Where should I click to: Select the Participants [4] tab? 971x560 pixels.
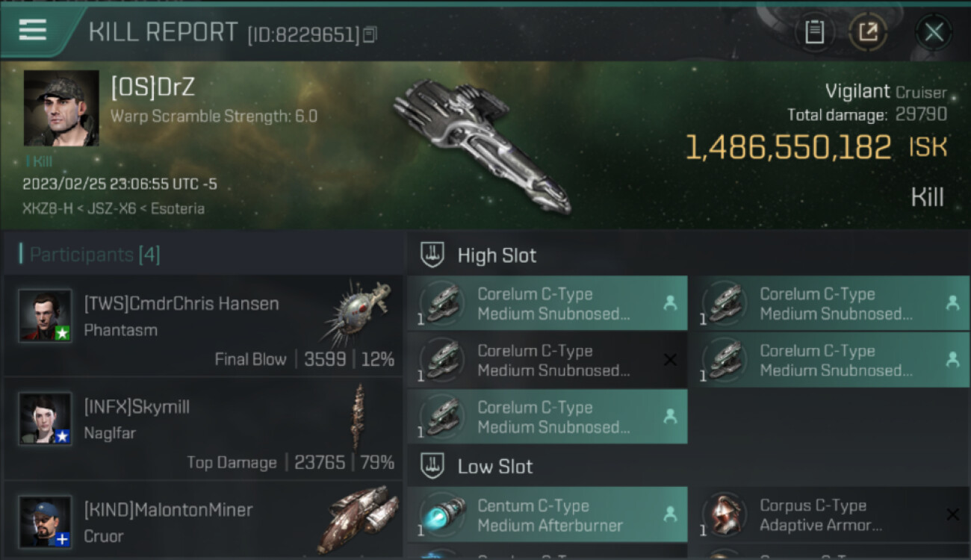point(95,255)
